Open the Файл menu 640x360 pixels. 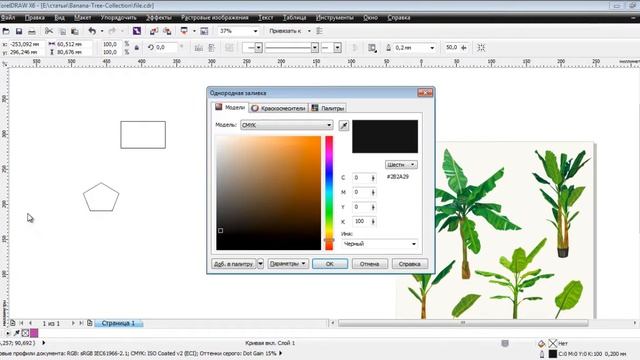coord(8,18)
